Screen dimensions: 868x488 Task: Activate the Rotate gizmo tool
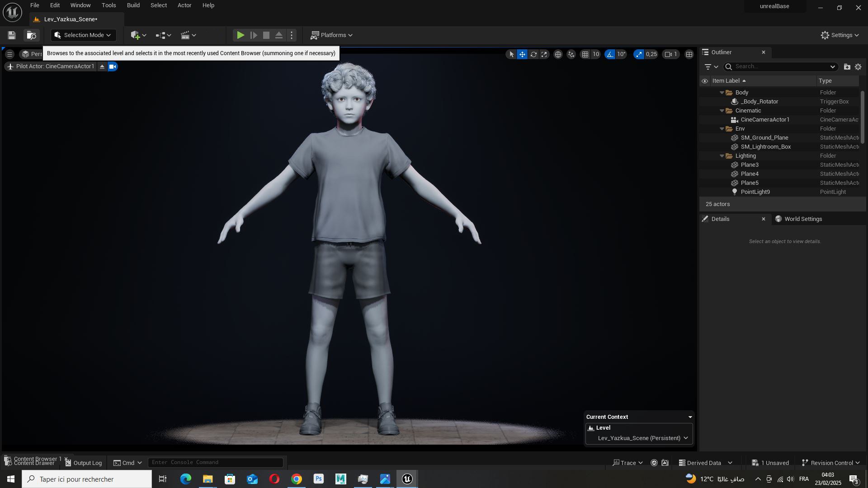(x=533, y=54)
